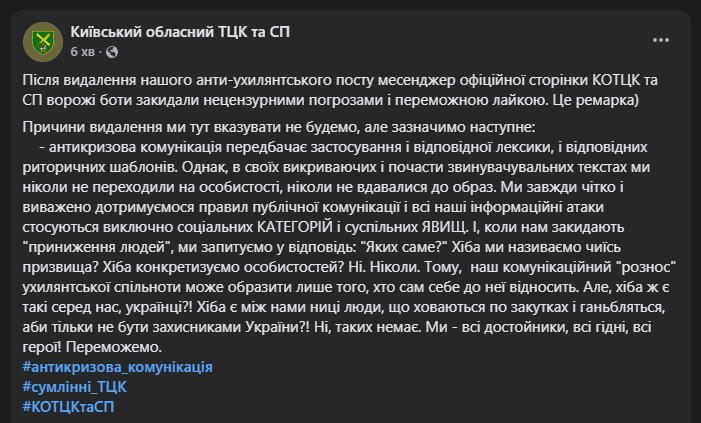Image resolution: width=701 pixels, height=423 pixels.
Task: Open the post's three-dot options menu
Action: pyautogui.click(x=661, y=39)
